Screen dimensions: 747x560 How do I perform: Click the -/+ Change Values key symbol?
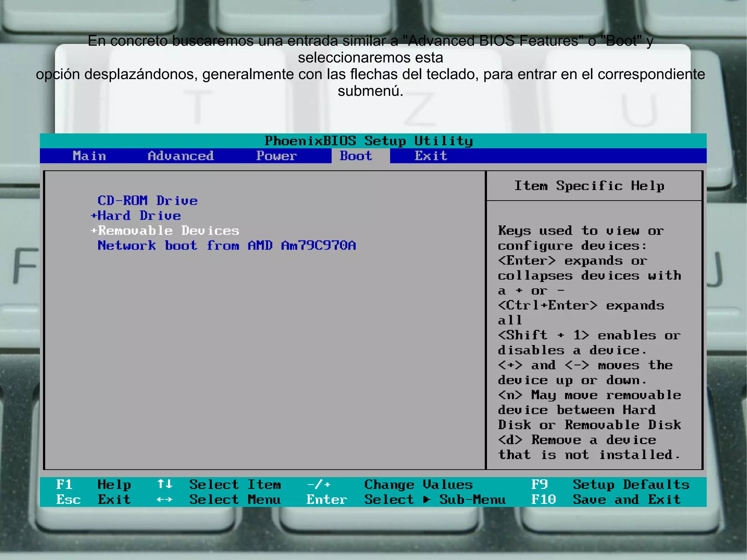(x=319, y=484)
